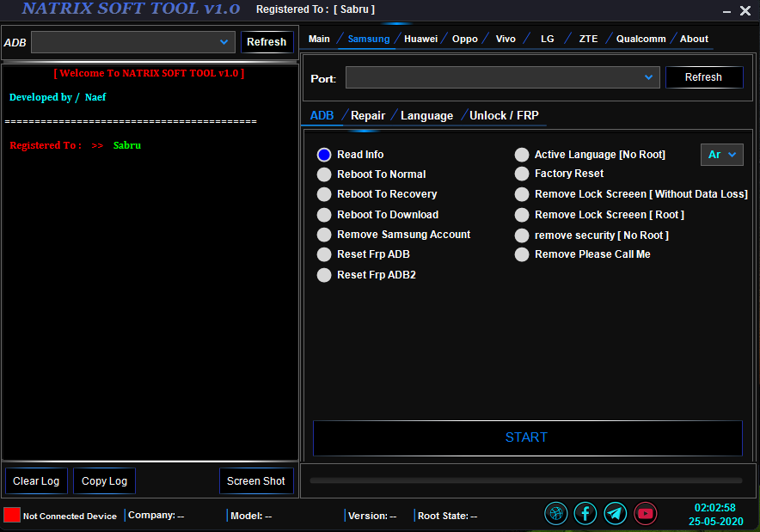Select Reboot To Recovery option
760x532 pixels.
click(x=324, y=194)
